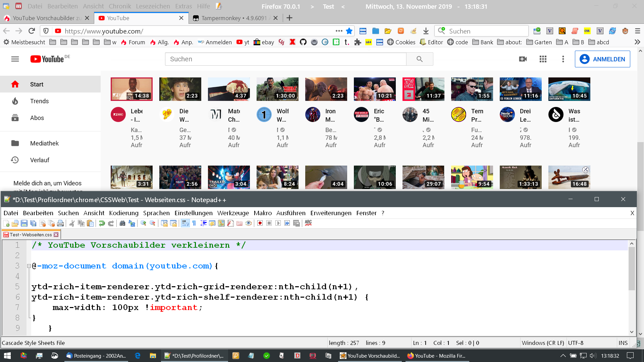Image resolution: width=644 pixels, height=362 pixels.
Task: Click the ABC spell check icon
Action: click(308, 223)
